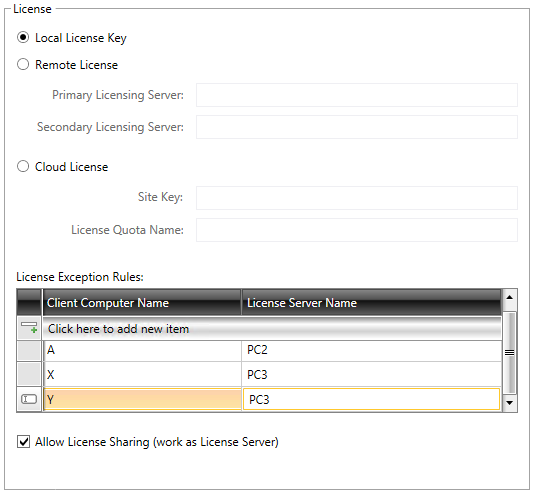Click the rules table scrollbar thumb
The height and width of the screenshot is (494, 535).
(510, 353)
